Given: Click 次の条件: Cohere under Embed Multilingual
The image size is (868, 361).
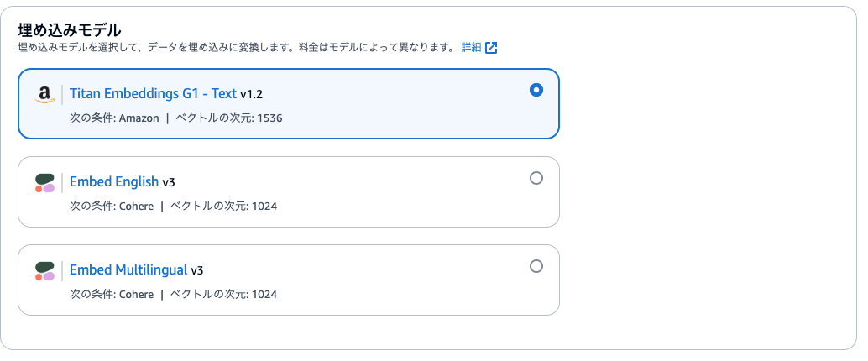Looking at the screenshot, I should coord(112,295).
